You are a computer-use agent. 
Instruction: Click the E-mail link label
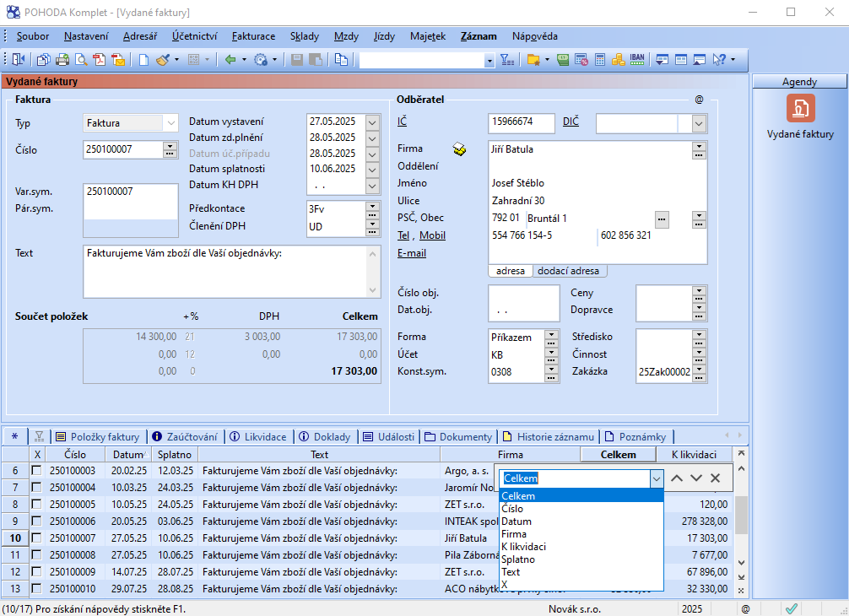tap(412, 253)
